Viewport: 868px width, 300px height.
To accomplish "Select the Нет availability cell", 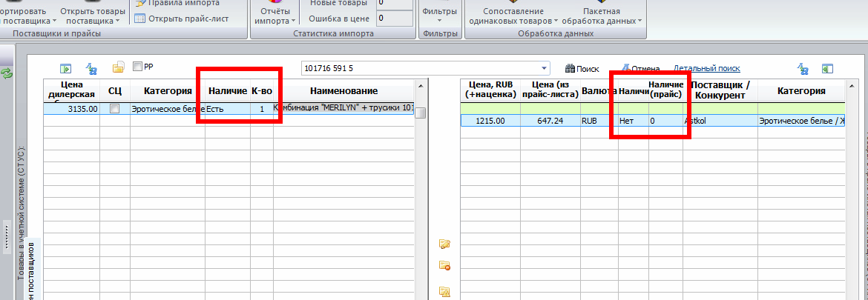I will pos(634,121).
